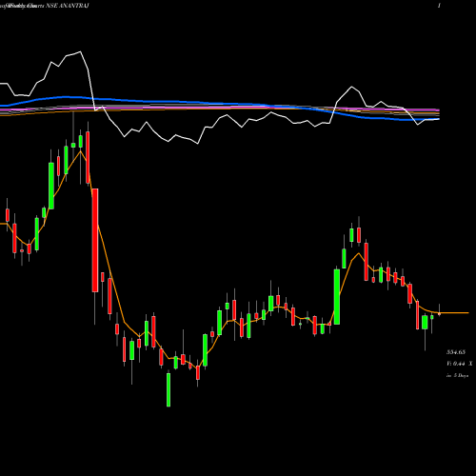Click the 'in 5 Days' label
The height and width of the screenshot is (476, 476).
point(457,375)
